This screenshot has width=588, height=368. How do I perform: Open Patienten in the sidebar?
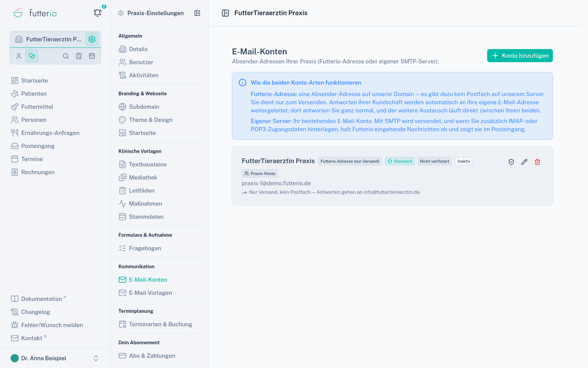(29, 94)
